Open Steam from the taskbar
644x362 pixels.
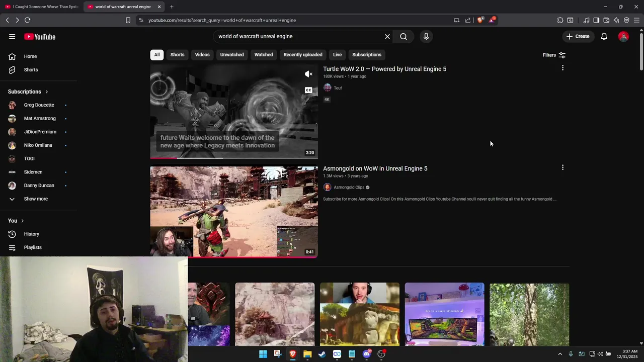(322, 354)
